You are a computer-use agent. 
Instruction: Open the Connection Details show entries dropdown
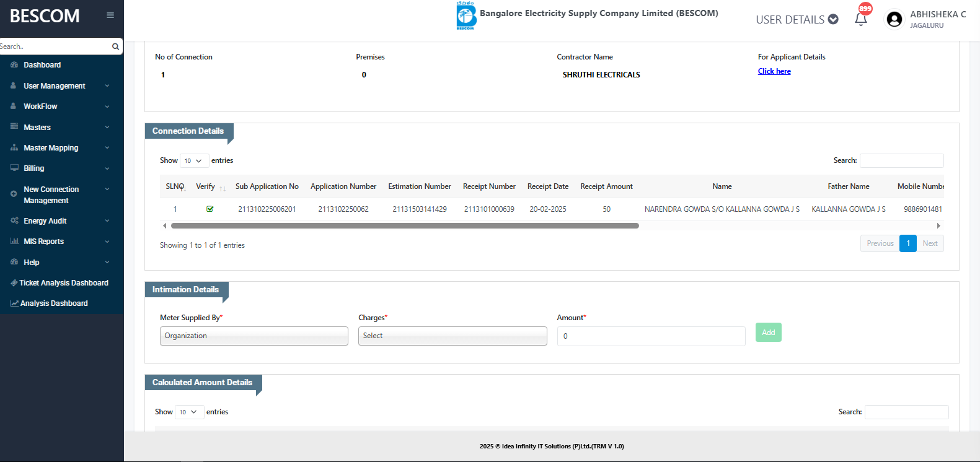[194, 160]
